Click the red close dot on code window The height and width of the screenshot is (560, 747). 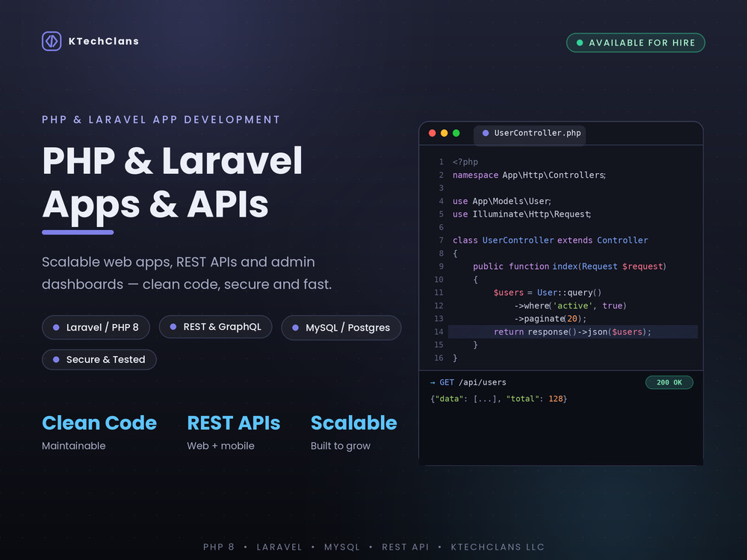(432, 133)
